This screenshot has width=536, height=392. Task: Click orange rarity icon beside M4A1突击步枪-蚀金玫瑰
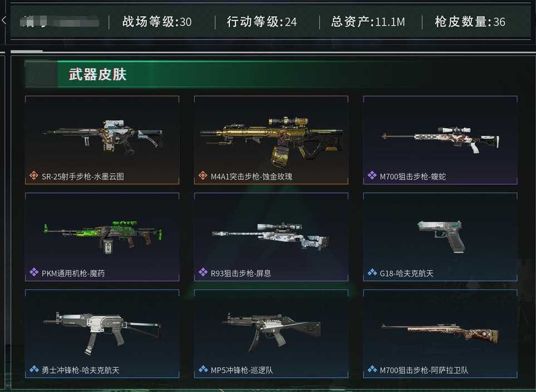203,176
